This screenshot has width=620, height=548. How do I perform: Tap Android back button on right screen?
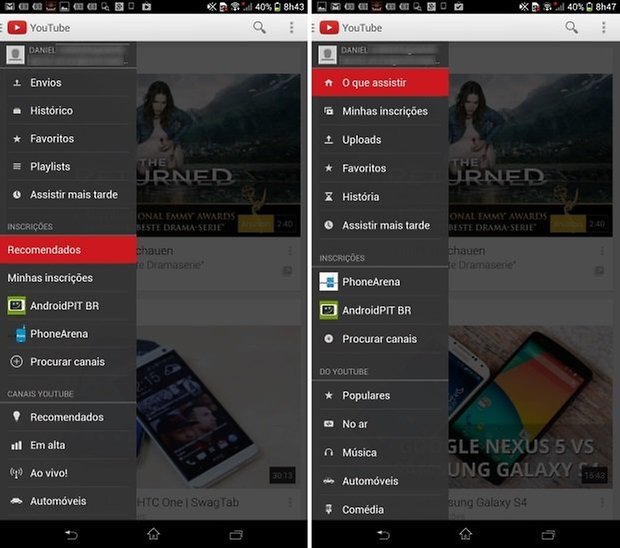[383, 535]
